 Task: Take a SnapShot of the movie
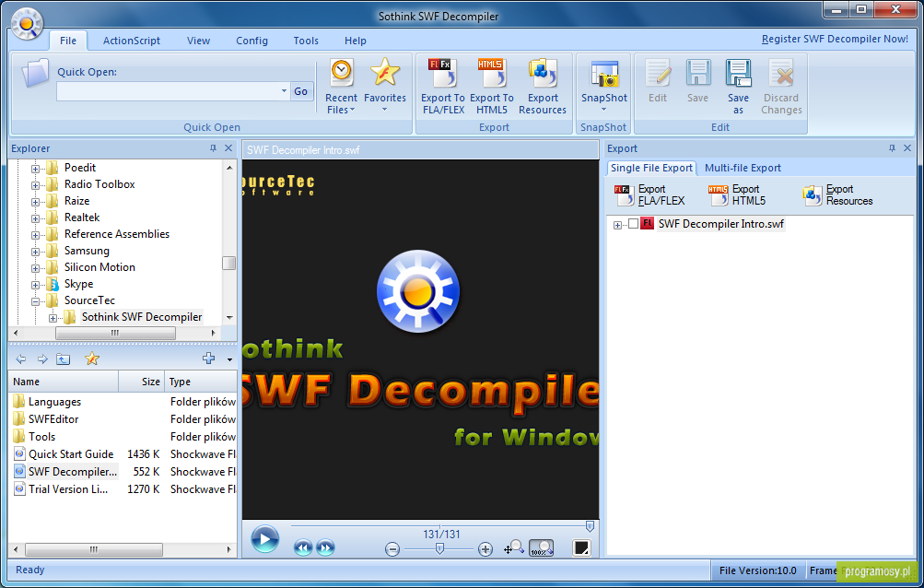point(604,87)
